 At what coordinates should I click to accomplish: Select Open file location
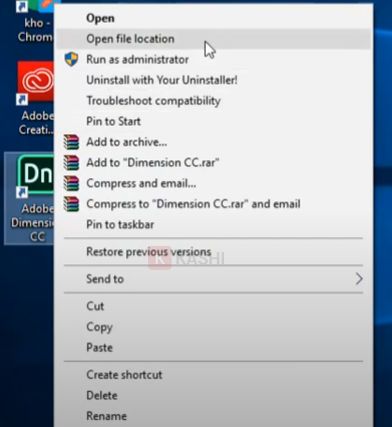tap(213, 39)
